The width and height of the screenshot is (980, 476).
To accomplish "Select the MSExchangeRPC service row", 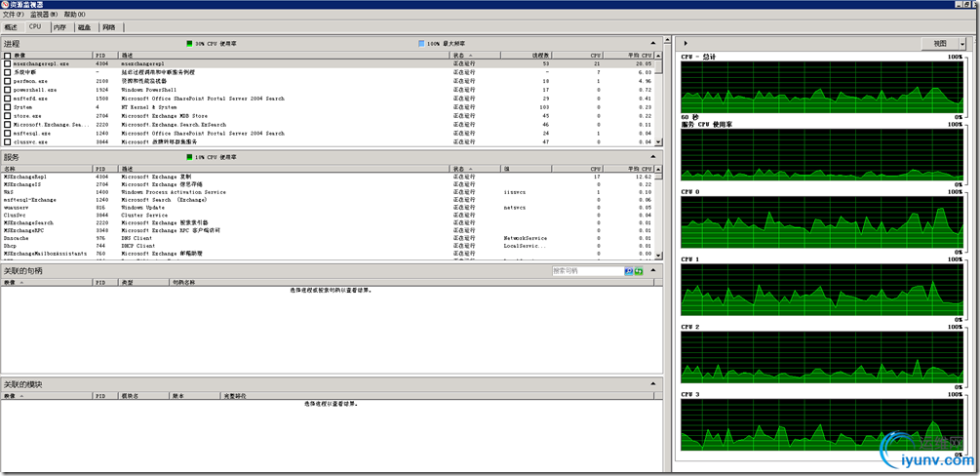I will [x=328, y=230].
